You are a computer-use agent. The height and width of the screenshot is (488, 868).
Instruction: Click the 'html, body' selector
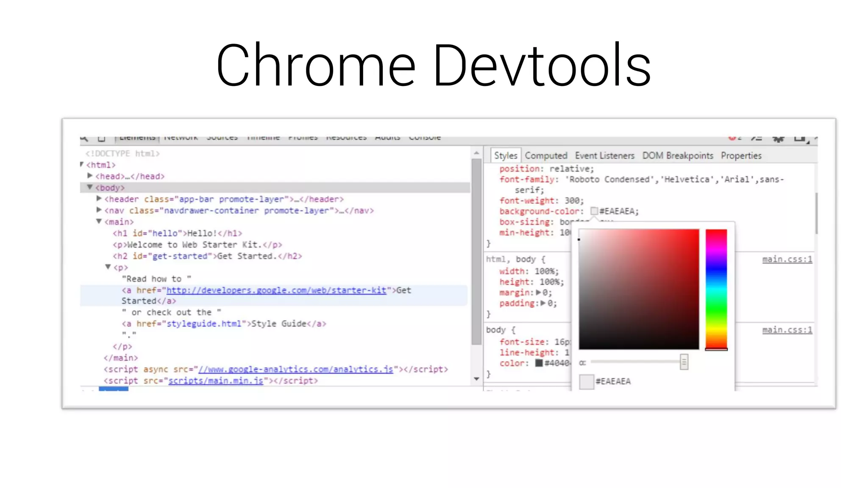pyautogui.click(x=511, y=259)
